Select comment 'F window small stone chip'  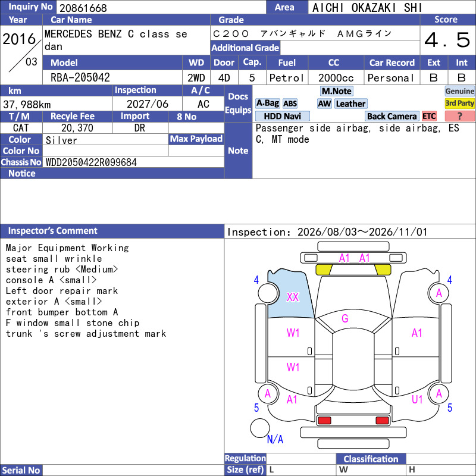[x=73, y=323]
